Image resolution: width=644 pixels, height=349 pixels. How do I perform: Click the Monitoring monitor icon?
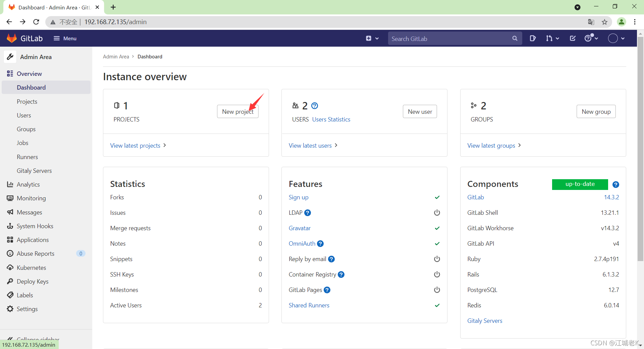coord(10,198)
